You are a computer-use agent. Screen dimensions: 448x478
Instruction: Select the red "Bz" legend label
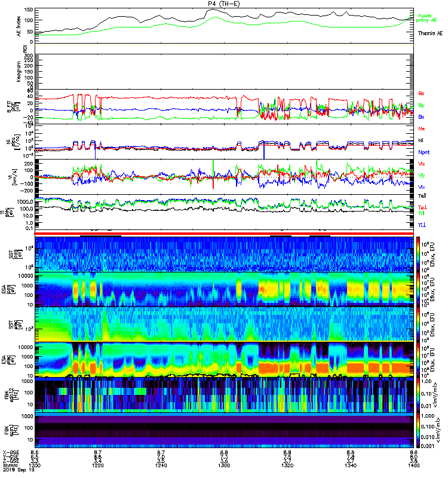click(x=421, y=94)
